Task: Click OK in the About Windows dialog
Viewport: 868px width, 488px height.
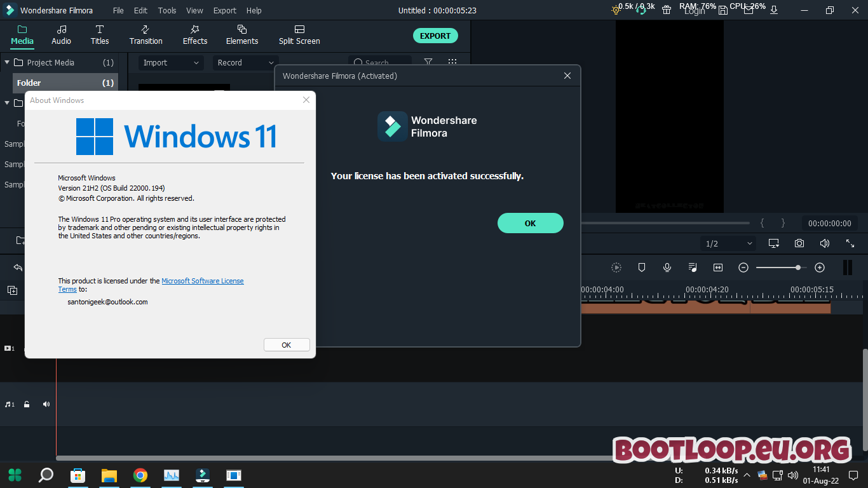Action: click(287, 344)
